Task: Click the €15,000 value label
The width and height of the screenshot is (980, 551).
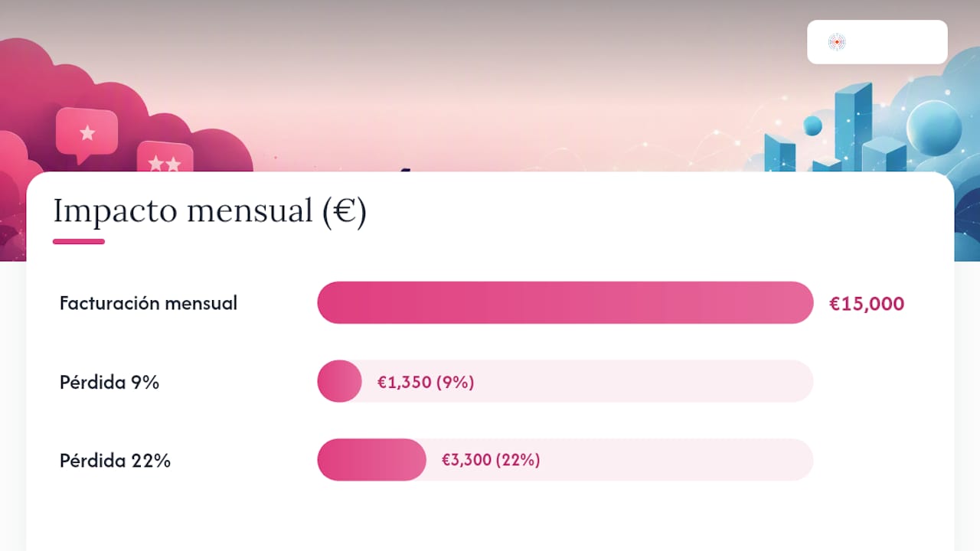Action: tap(867, 304)
